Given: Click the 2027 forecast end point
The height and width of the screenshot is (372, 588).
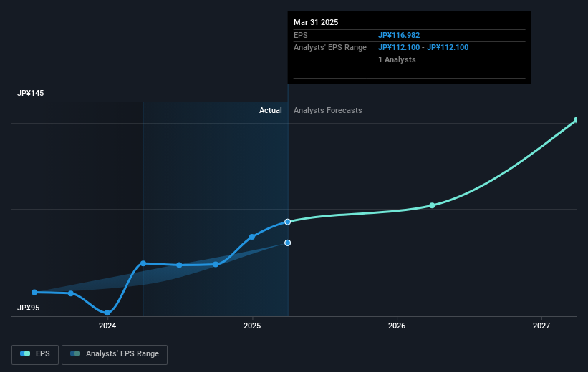Looking at the screenshot, I should pyautogui.click(x=576, y=120).
